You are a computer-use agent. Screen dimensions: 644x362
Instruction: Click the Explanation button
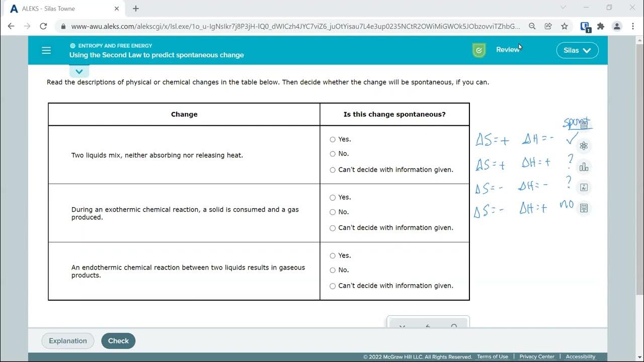tap(68, 341)
